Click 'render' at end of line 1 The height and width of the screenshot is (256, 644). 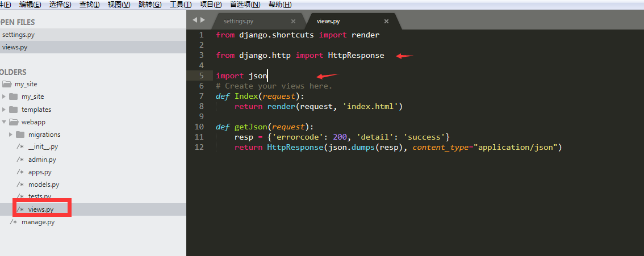point(366,35)
